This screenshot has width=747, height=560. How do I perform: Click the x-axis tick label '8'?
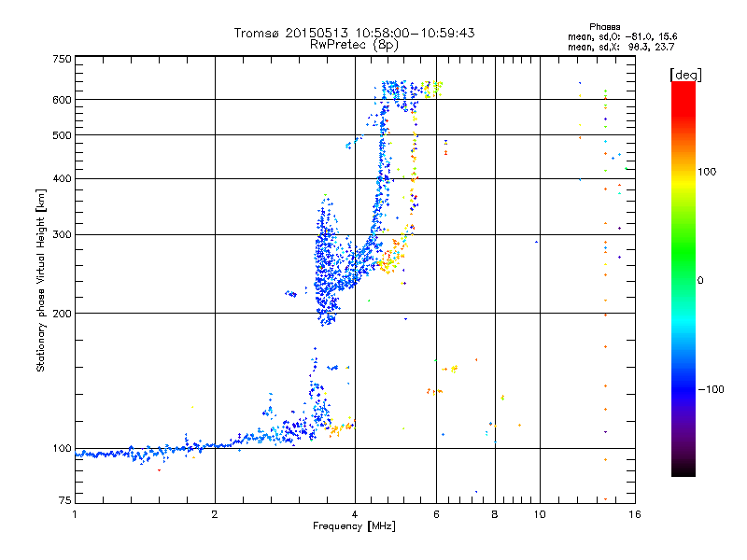tap(495, 514)
